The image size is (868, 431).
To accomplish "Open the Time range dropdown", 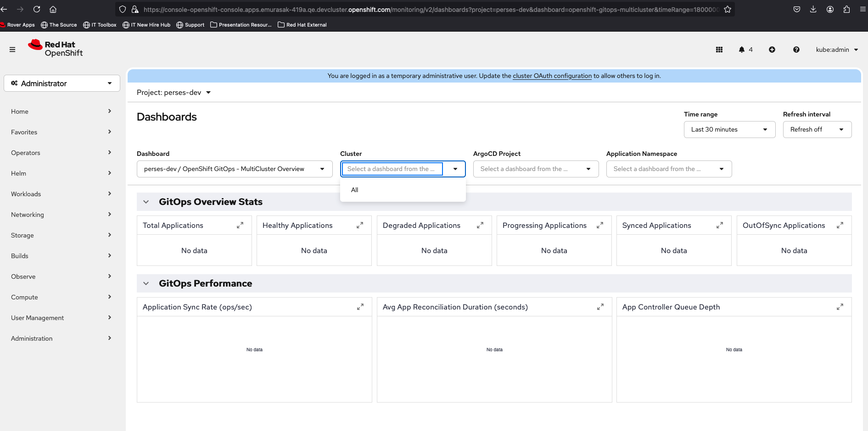I will tap(729, 129).
